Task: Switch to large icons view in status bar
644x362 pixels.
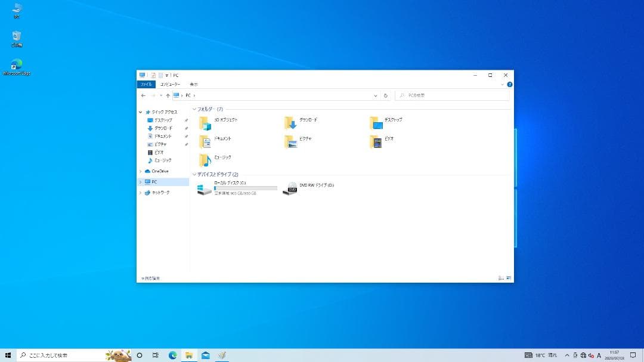Action: coord(508,277)
